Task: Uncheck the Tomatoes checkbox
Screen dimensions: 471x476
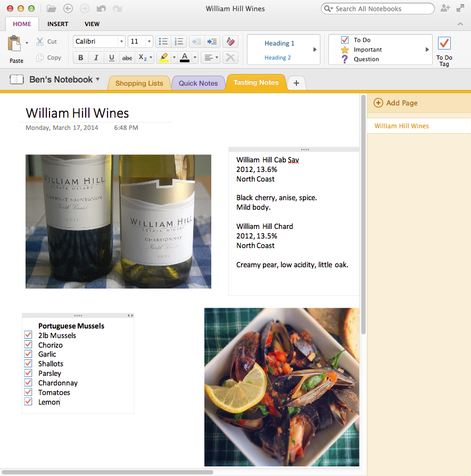Action: pos(28,392)
